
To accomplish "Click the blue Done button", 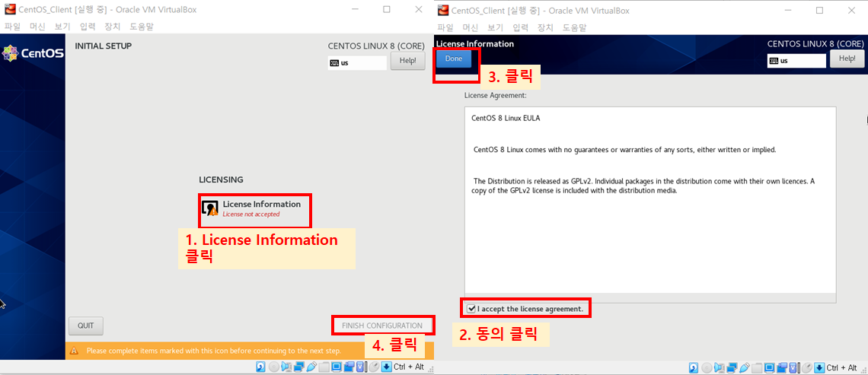I will tap(453, 59).
